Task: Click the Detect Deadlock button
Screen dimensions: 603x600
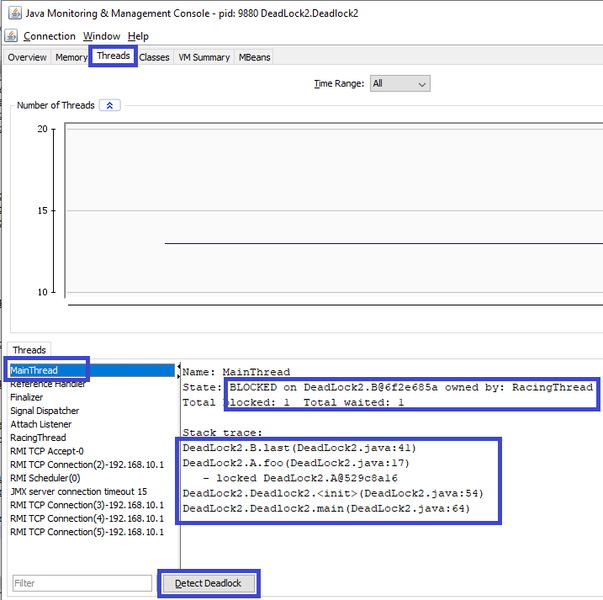Action: point(208,583)
